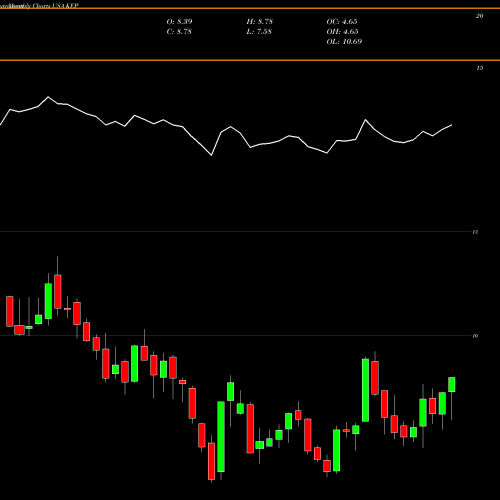This screenshot has width=500, height=500.
Task: Click the '13' price axis label
Action: coord(475,232)
